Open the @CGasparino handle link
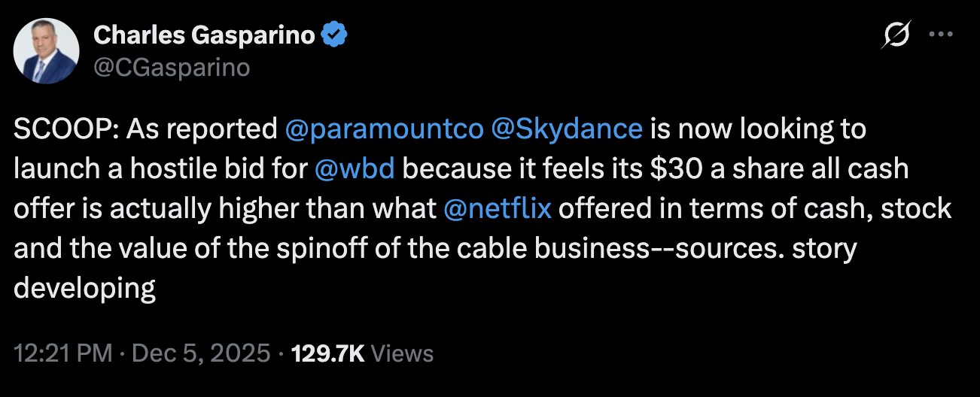The height and width of the screenshot is (397, 980). pyautogui.click(x=171, y=68)
